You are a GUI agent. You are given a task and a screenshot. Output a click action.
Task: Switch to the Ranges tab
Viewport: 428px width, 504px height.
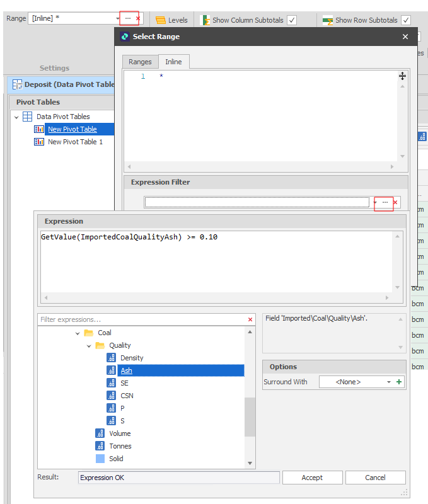(x=140, y=62)
